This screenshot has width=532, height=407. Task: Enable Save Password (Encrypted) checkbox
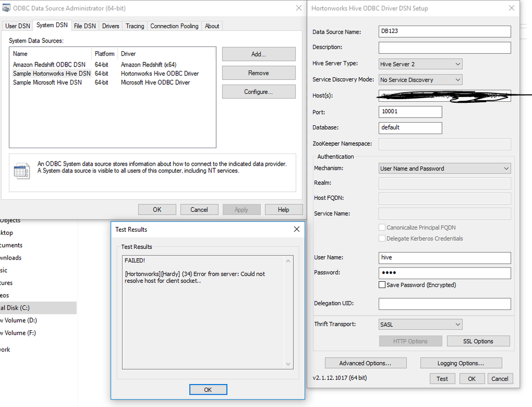click(x=382, y=285)
